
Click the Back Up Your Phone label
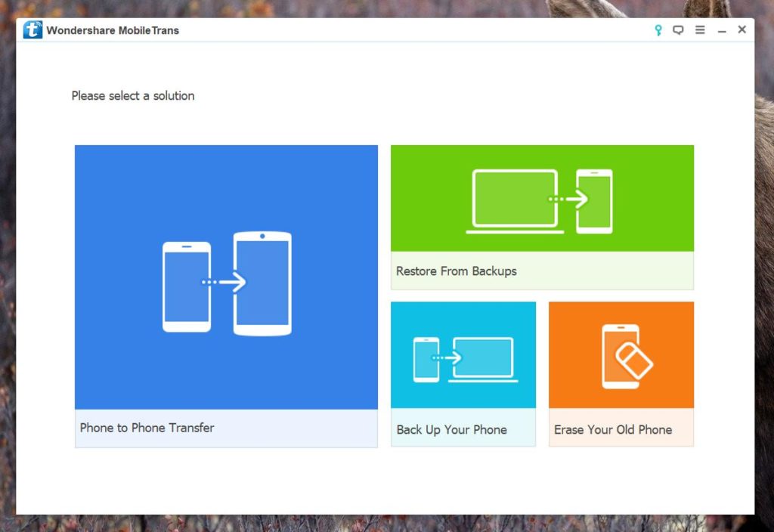coord(451,429)
